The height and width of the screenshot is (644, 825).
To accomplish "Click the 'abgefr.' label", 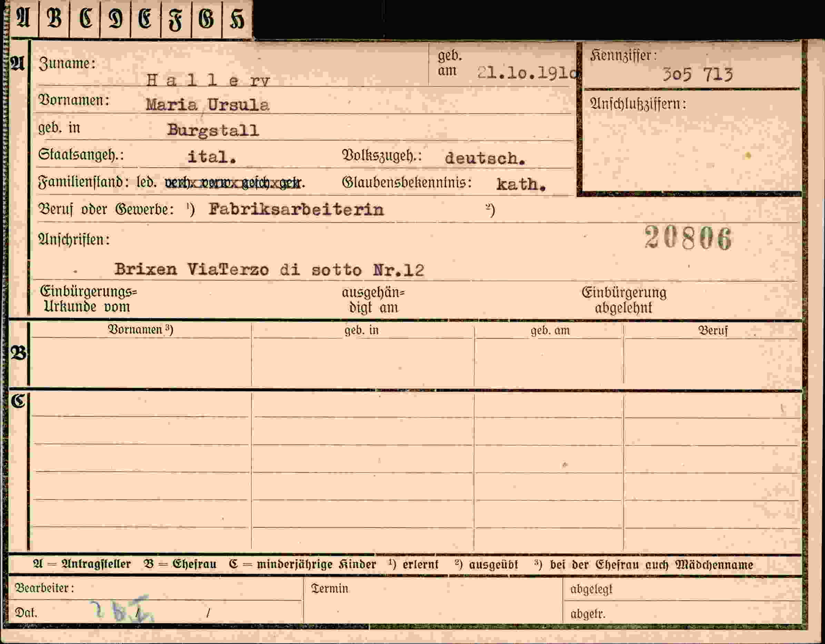I will (x=588, y=614).
